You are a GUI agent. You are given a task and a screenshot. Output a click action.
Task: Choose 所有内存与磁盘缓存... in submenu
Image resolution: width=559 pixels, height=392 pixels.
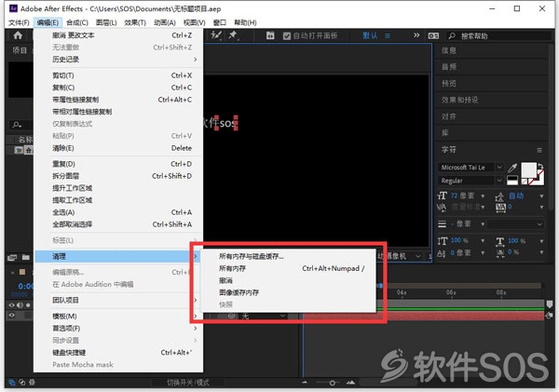click(x=289, y=256)
